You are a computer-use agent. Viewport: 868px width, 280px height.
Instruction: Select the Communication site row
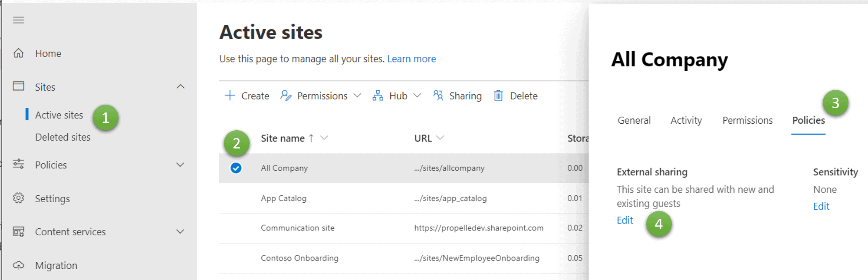pyautogui.click(x=404, y=228)
